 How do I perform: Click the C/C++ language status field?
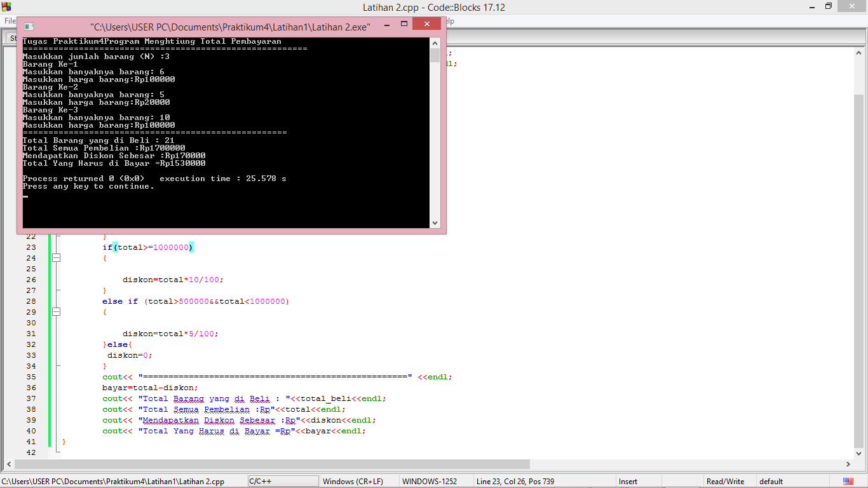[282, 482]
